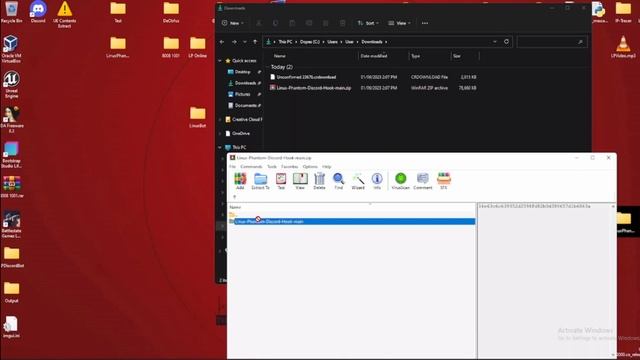
Task: Open the File menu in WinRAR
Action: click(x=232, y=167)
